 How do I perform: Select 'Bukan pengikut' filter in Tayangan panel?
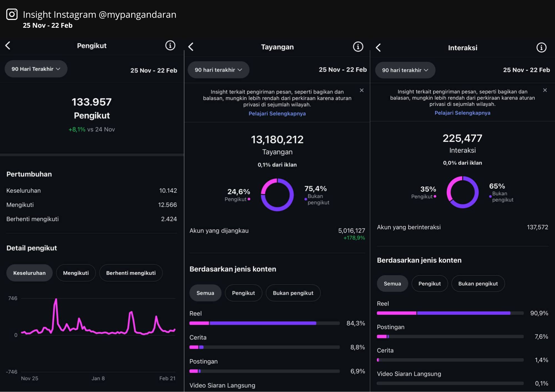(293, 293)
